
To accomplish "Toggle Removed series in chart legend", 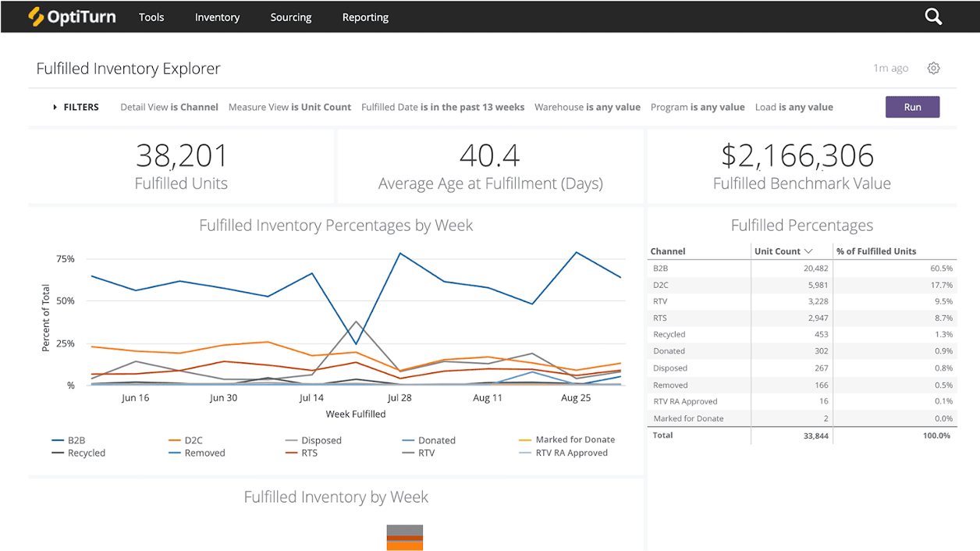I will 197,453.
